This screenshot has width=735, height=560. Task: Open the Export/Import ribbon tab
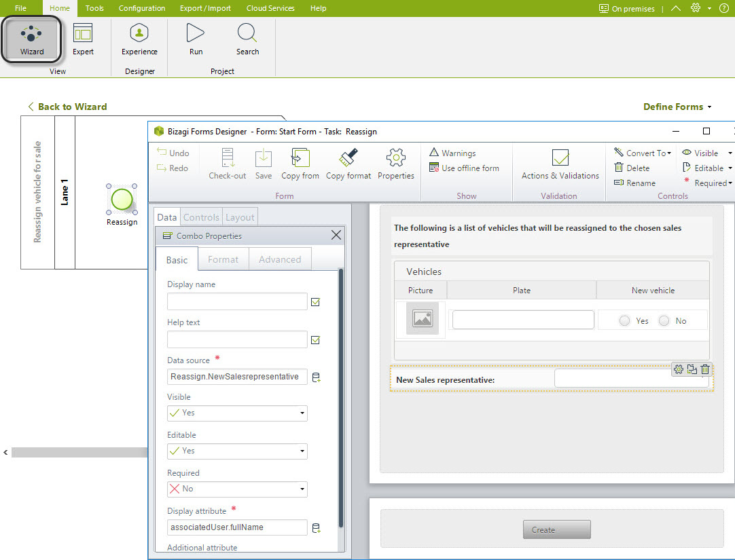205,8
